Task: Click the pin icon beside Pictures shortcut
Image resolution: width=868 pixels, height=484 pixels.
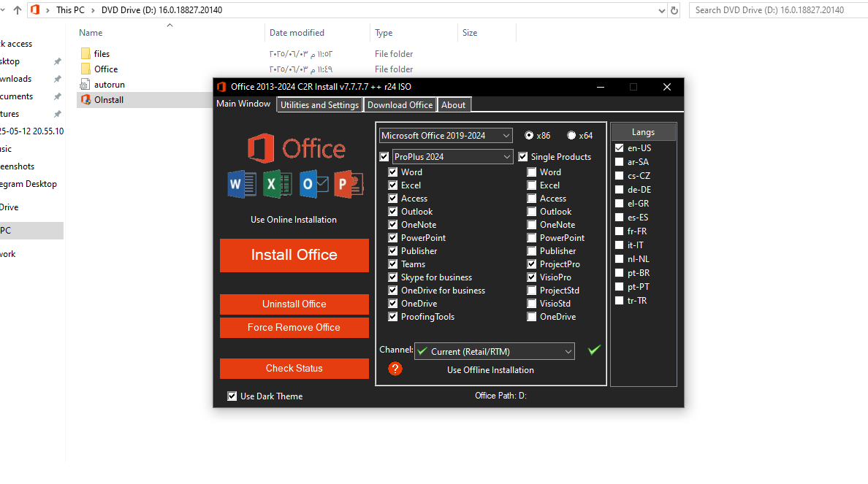Action: click(x=57, y=114)
